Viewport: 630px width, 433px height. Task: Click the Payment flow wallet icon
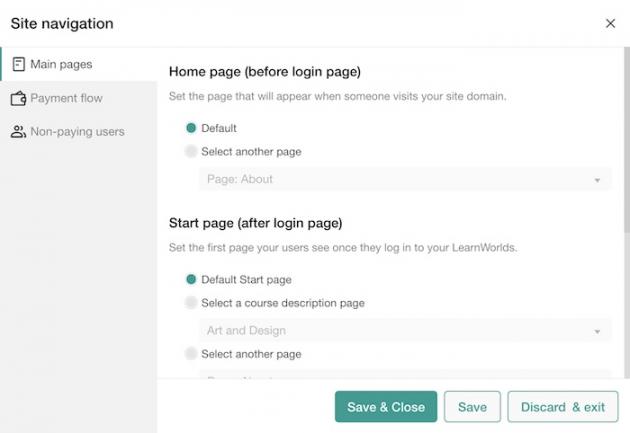pyautogui.click(x=18, y=98)
